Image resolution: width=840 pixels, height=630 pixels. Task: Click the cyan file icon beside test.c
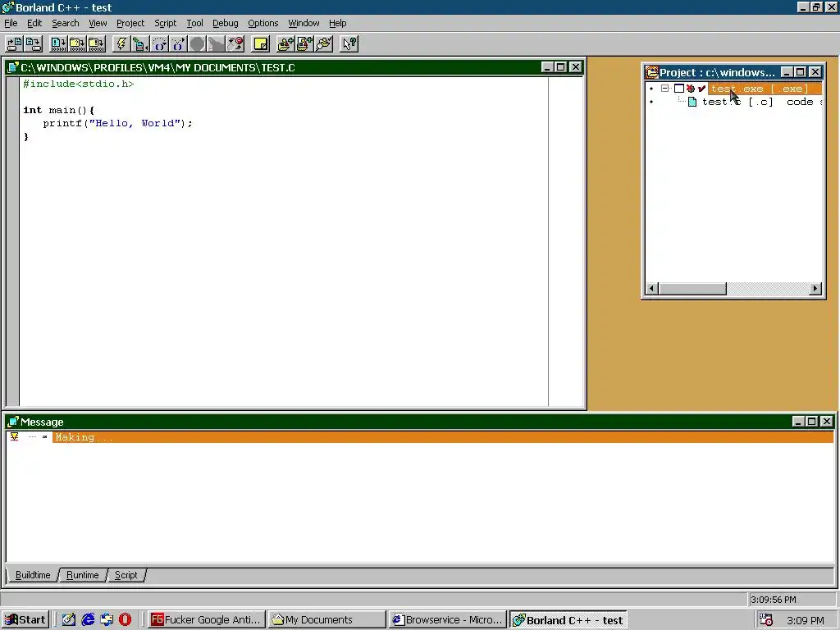pyautogui.click(x=692, y=102)
